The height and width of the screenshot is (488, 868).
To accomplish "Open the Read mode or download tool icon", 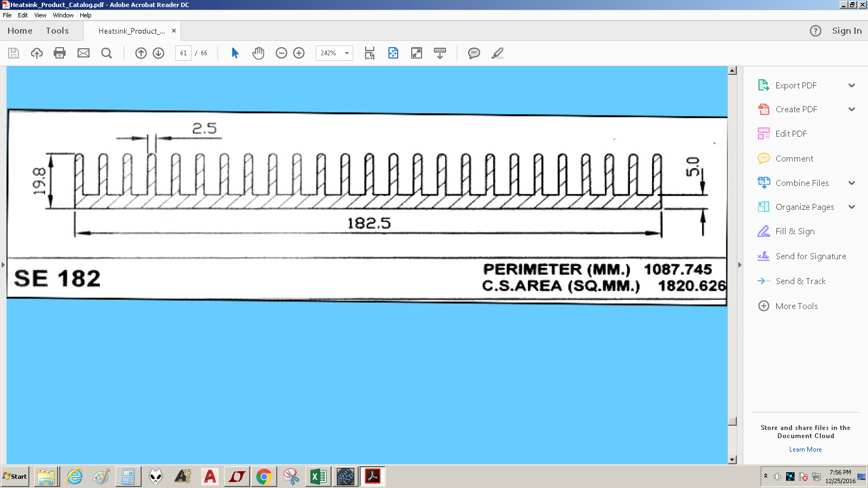I will click(x=440, y=53).
